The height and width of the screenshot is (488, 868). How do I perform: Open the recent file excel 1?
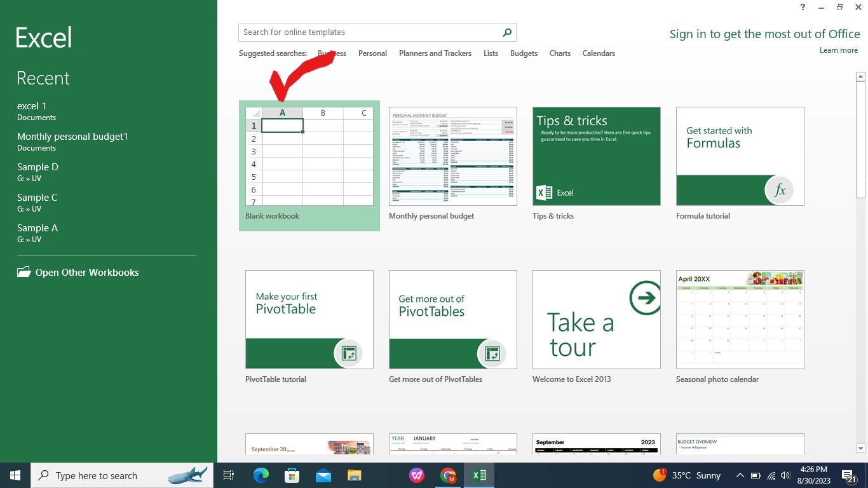click(x=32, y=106)
